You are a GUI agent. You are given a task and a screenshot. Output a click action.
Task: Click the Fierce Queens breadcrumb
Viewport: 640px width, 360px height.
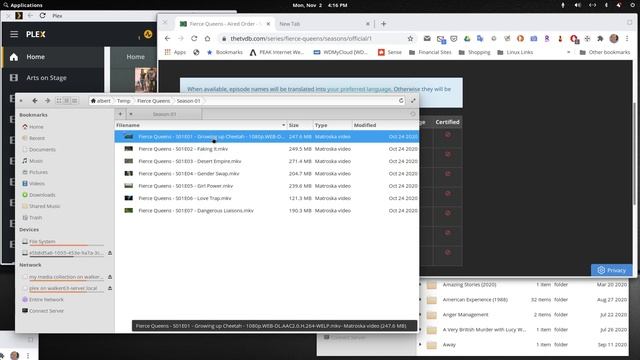pos(153,101)
